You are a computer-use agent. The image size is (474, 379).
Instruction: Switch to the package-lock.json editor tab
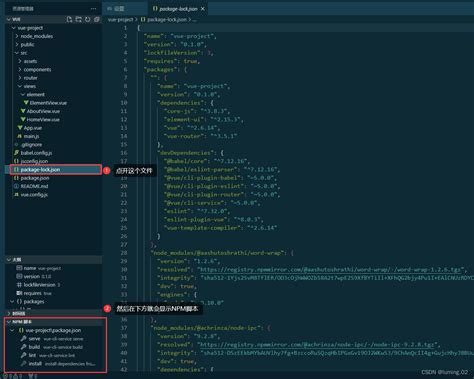[x=178, y=9]
